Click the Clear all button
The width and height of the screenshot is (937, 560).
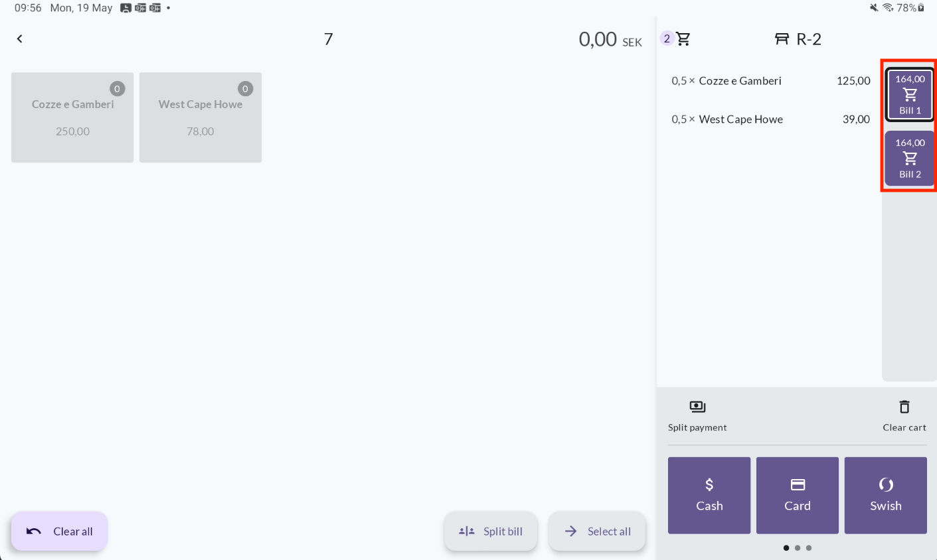coord(59,531)
